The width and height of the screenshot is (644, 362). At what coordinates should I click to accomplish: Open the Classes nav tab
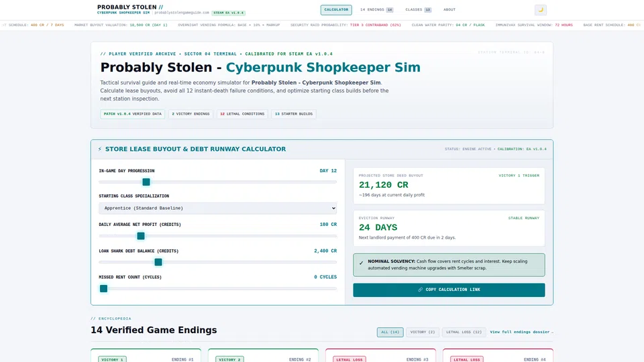pyautogui.click(x=418, y=9)
